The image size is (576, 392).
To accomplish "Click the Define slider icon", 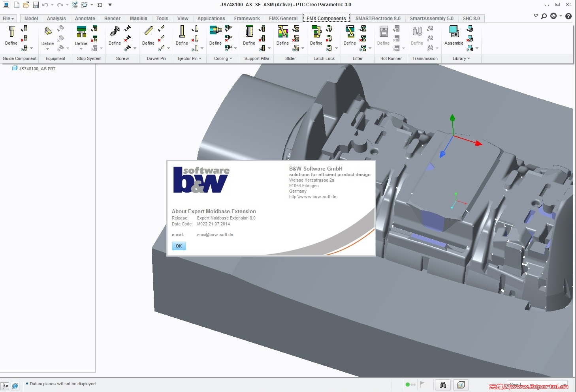I will pyautogui.click(x=283, y=32).
